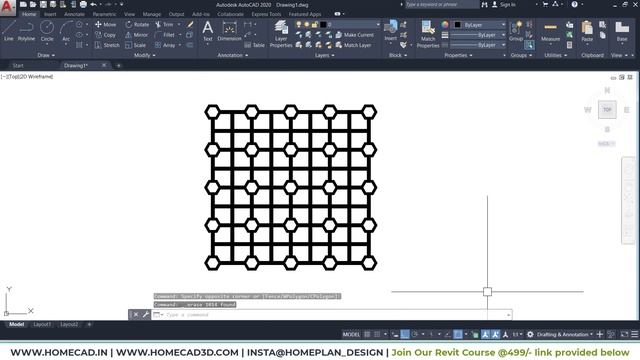Click the command line input field
Image resolution: width=640 pixels, height=360 pixels.
(331, 315)
